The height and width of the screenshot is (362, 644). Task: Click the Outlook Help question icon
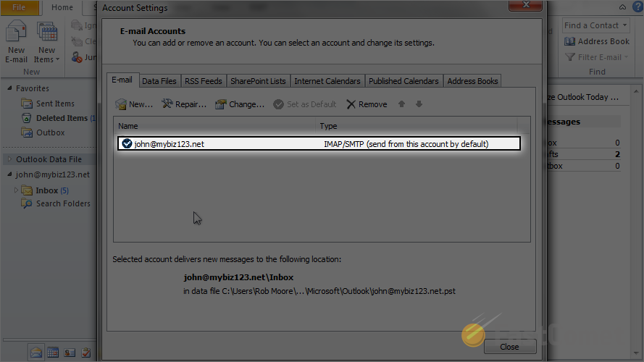pyautogui.click(x=637, y=7)
